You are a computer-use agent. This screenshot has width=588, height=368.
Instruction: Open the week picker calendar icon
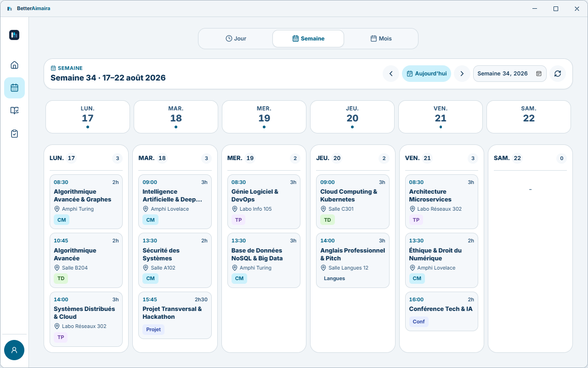(x=539, y=74)
